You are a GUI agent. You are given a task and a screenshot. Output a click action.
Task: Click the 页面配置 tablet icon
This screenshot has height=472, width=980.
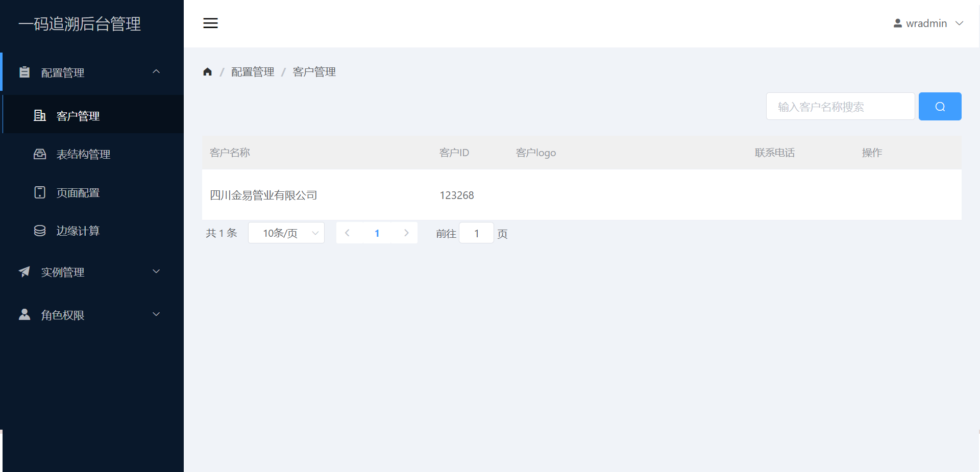[39, 192]
